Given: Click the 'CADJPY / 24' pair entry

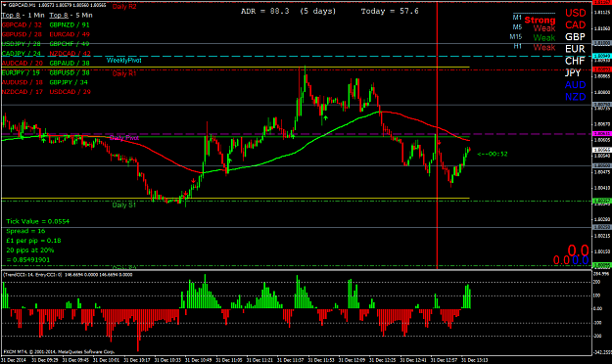Looking at the screenshot, I should pos(22,54).
